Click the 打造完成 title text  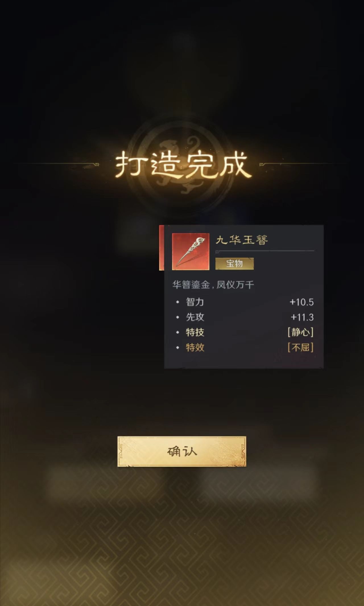183,164
